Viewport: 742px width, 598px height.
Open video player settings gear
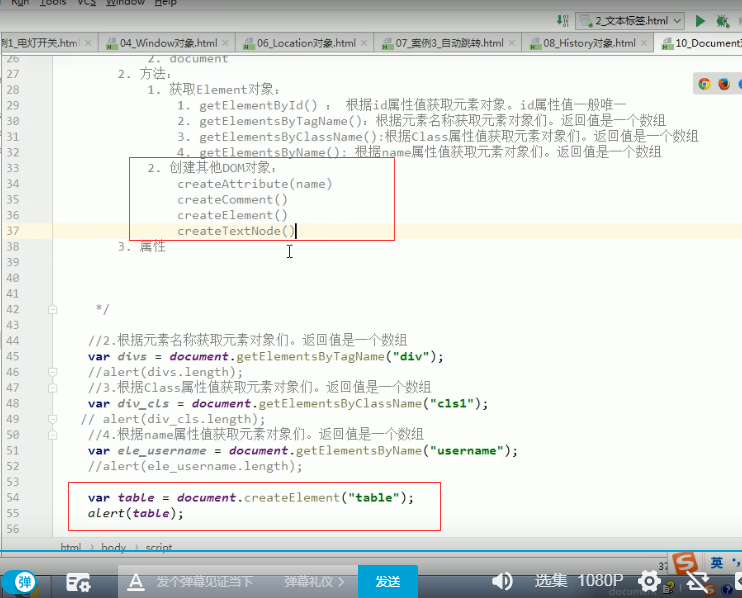649,580
